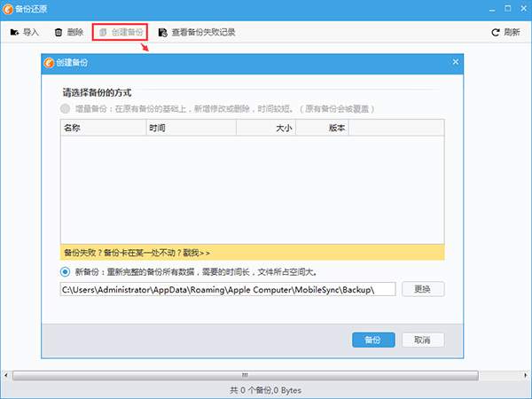Close the 创建备份 dialog
Image resolution: width=532 pixels, height=399 pixels.
coord(456,62)
